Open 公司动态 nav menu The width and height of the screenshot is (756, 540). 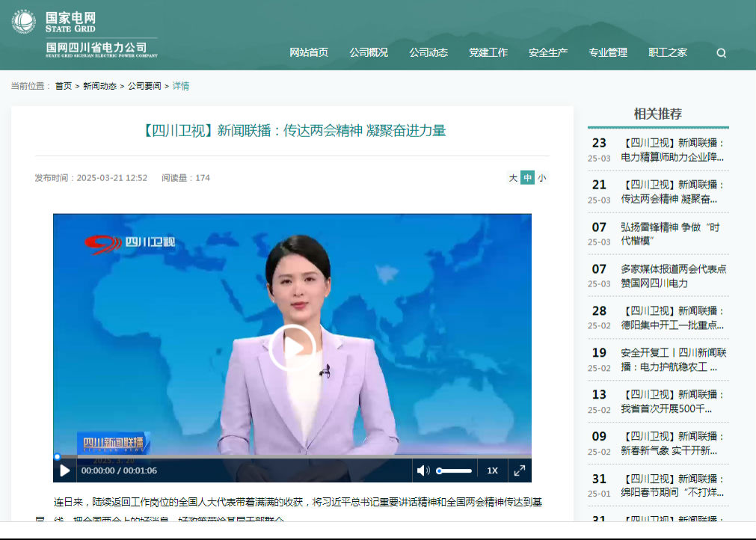(x=428, y=52)
